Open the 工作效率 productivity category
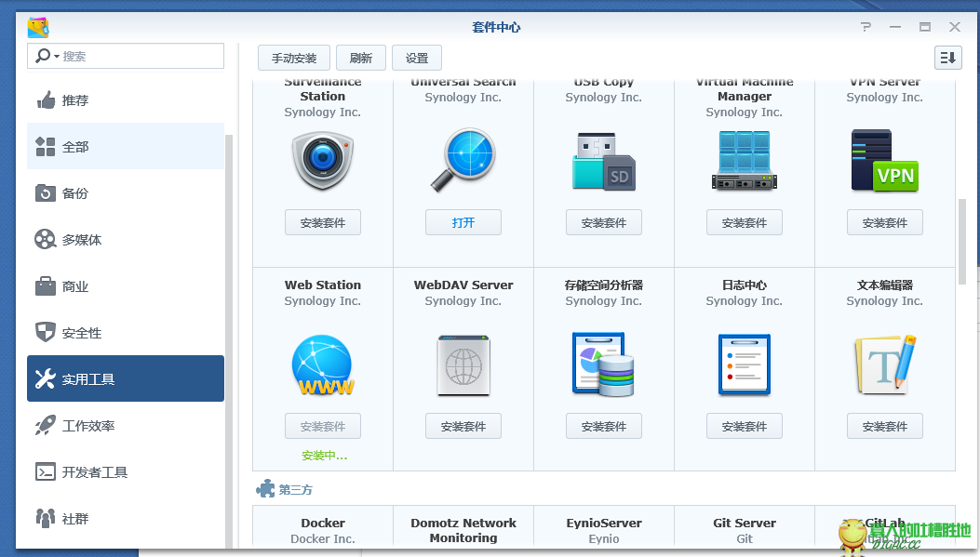 (126, 426)
